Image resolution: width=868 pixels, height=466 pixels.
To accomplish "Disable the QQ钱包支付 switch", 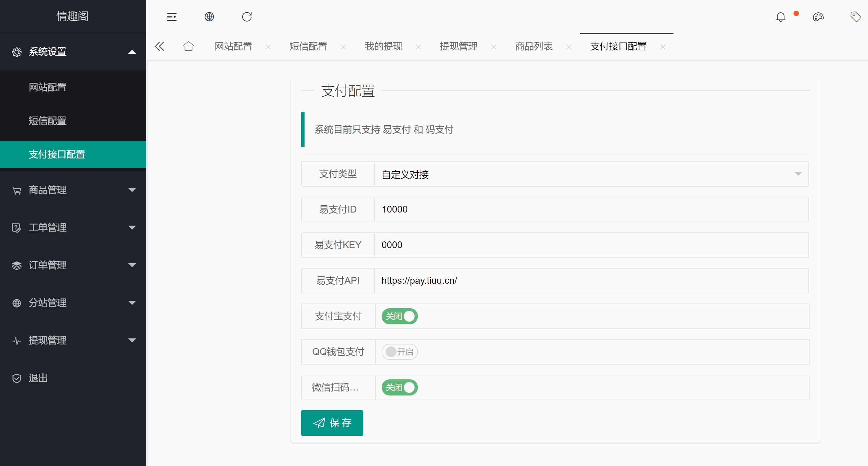I will 399,352.
